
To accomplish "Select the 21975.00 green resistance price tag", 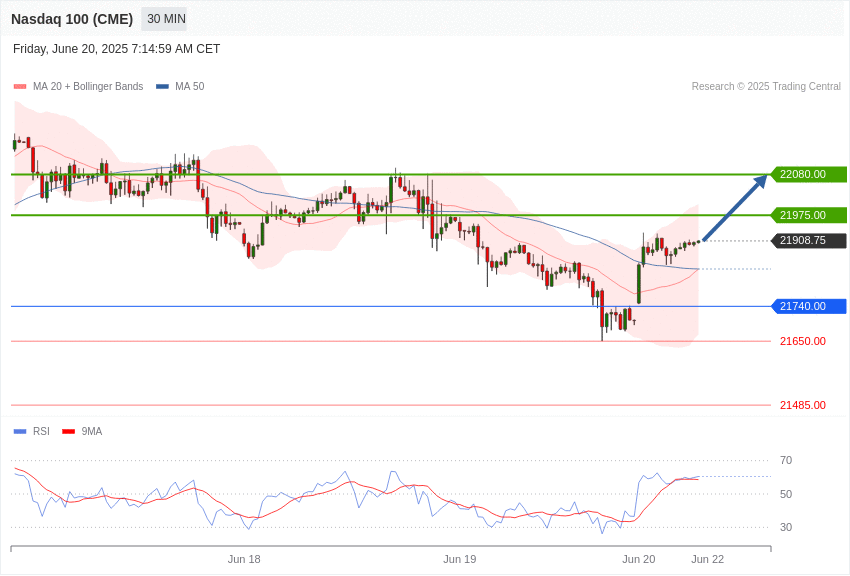I will pyautogui.click(x=809, y=215).
